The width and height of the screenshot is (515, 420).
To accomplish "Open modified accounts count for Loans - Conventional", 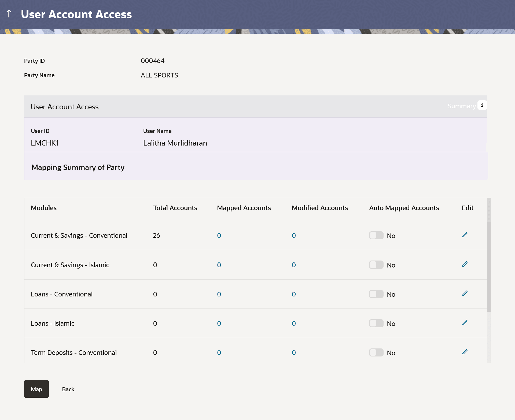I will pos(294,294).
